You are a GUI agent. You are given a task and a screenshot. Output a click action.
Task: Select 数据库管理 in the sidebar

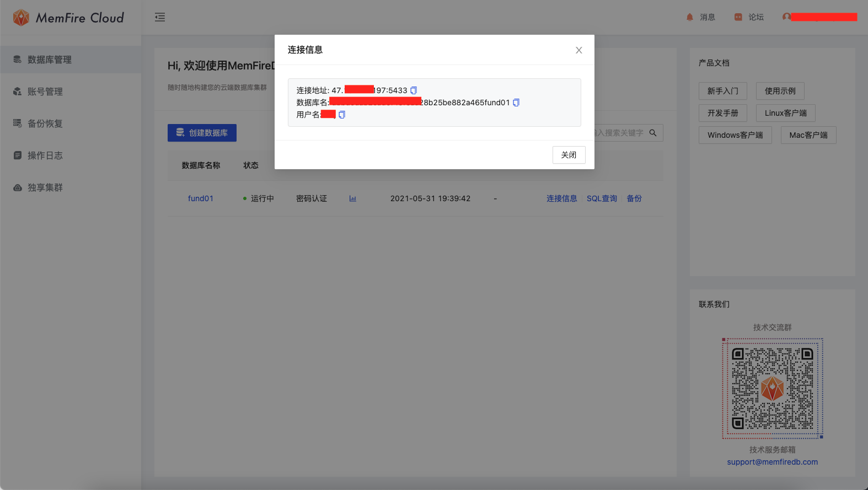[71, 60]
